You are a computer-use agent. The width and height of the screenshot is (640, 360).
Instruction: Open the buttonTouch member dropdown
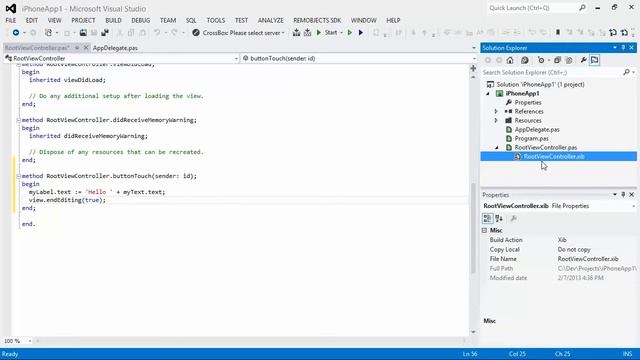pos(473,59)
